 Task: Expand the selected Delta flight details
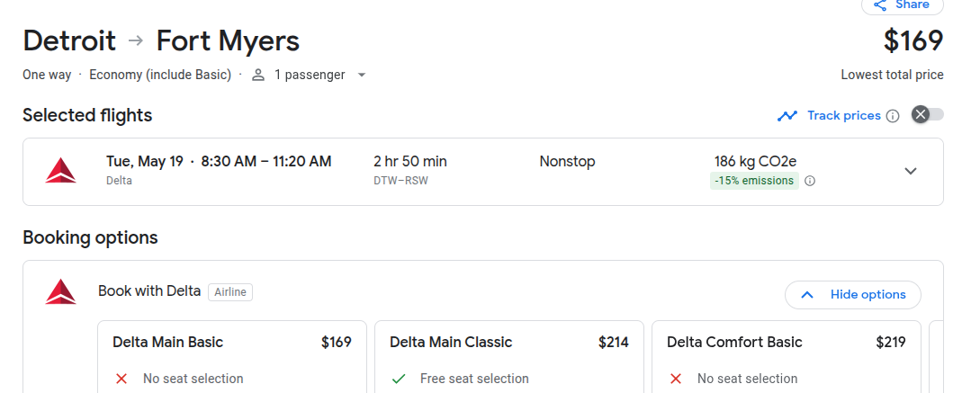pyautogui.click(x=911, y=171)
